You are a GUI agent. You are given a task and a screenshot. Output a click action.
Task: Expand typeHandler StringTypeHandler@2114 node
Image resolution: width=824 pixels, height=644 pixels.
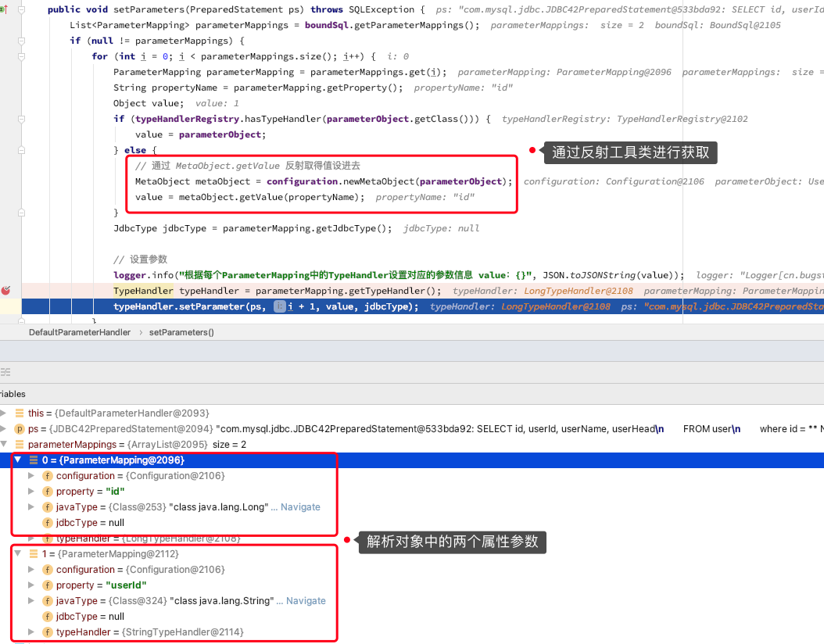click(x=31, y=632)
